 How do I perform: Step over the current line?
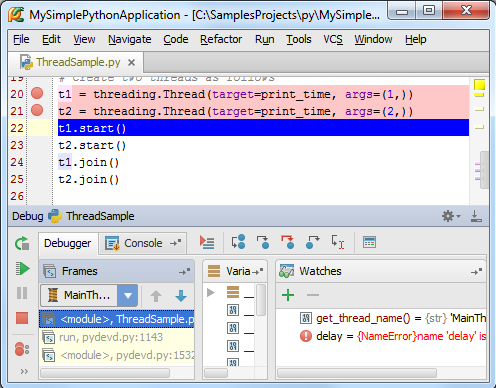pos(238,242)
